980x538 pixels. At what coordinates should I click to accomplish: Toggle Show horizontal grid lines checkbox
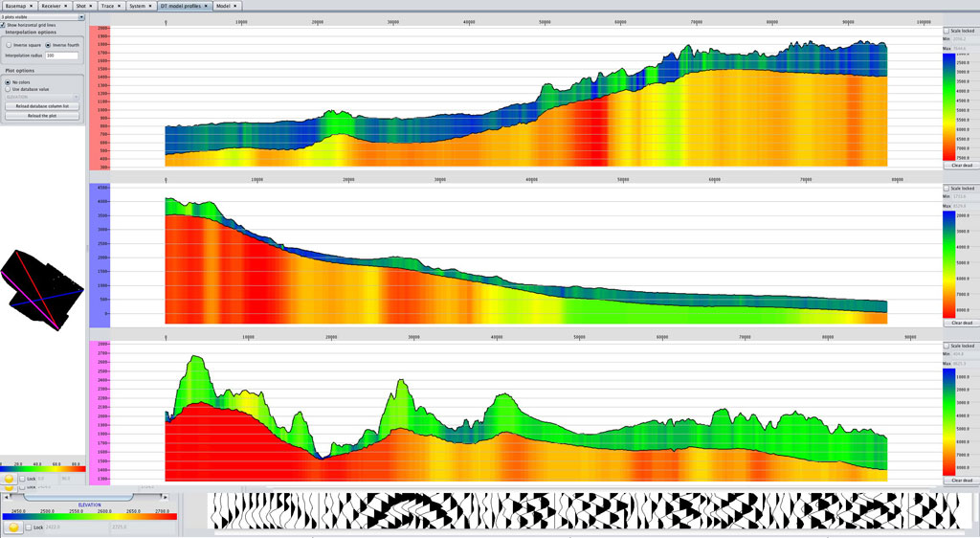(x=4, y=25)
